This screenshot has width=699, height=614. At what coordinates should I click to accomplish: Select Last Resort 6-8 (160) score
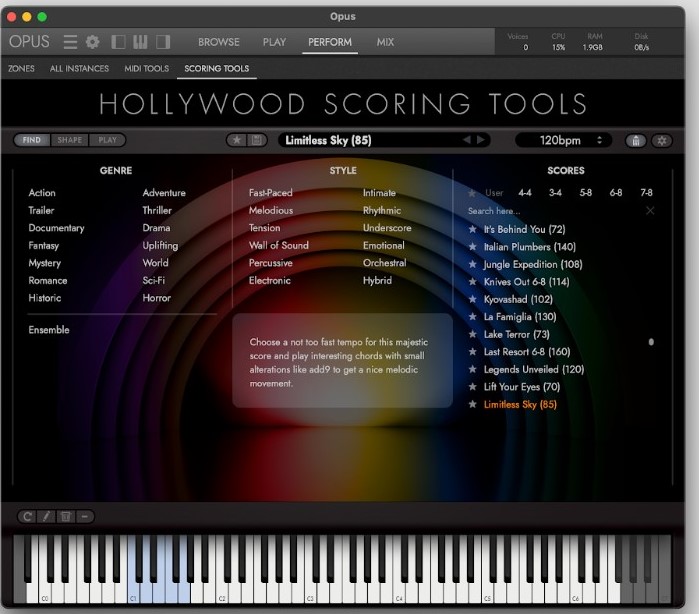527,352
